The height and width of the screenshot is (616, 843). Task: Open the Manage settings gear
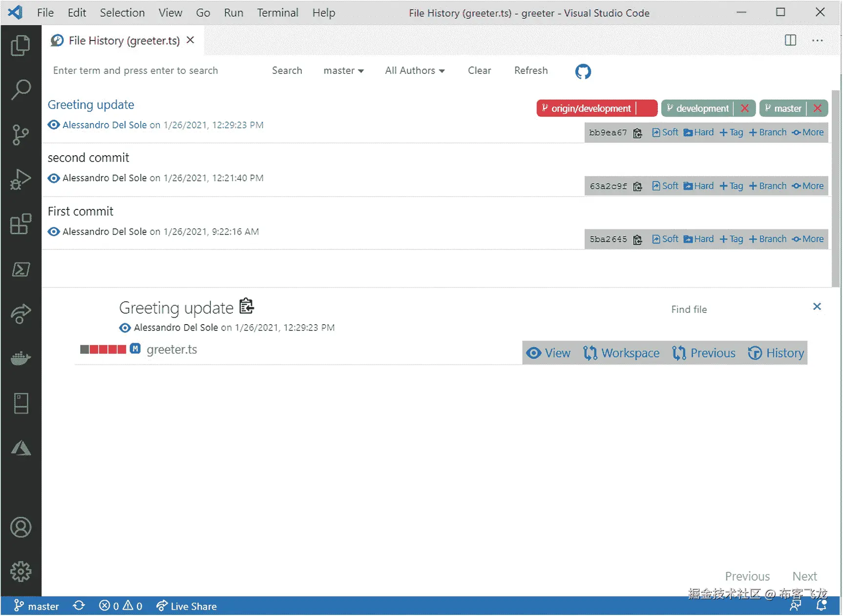(x=21, y=571)
